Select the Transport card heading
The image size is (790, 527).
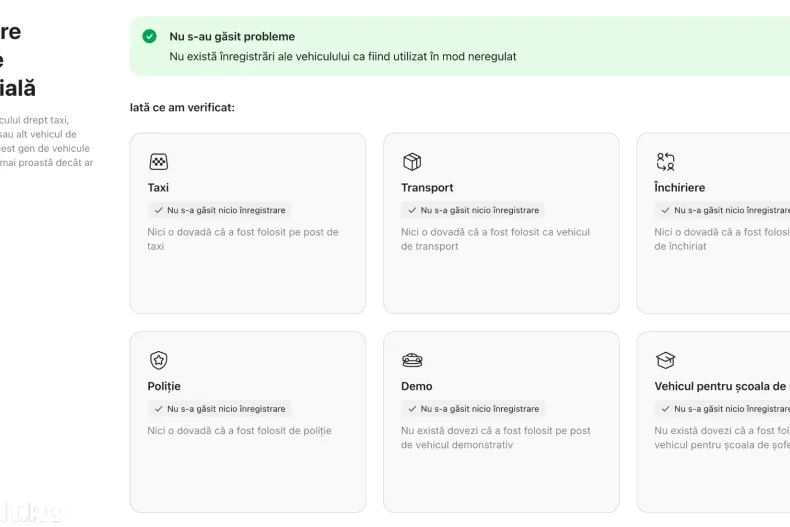[427, 187]
